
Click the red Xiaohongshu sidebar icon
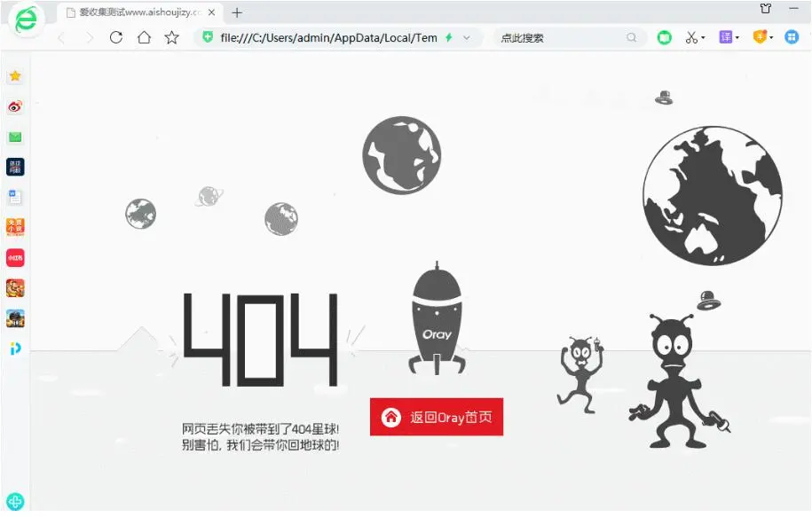pyautogui.click(x=15, y=257)
